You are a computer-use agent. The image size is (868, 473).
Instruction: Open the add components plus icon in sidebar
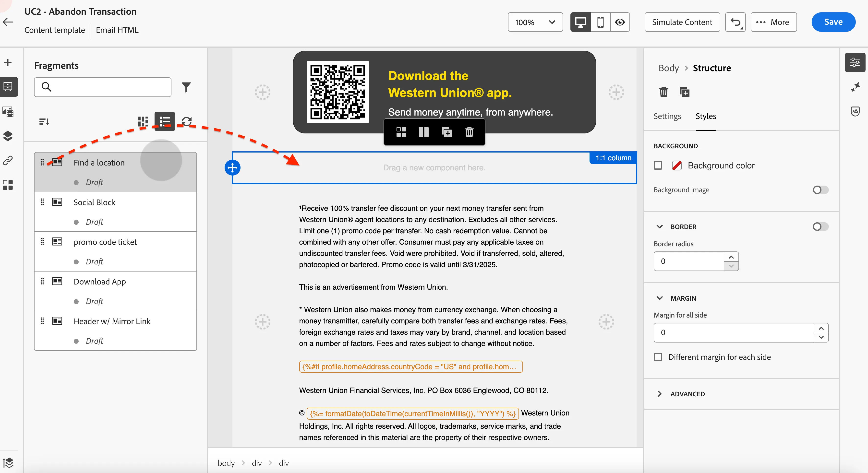[8, 63]
